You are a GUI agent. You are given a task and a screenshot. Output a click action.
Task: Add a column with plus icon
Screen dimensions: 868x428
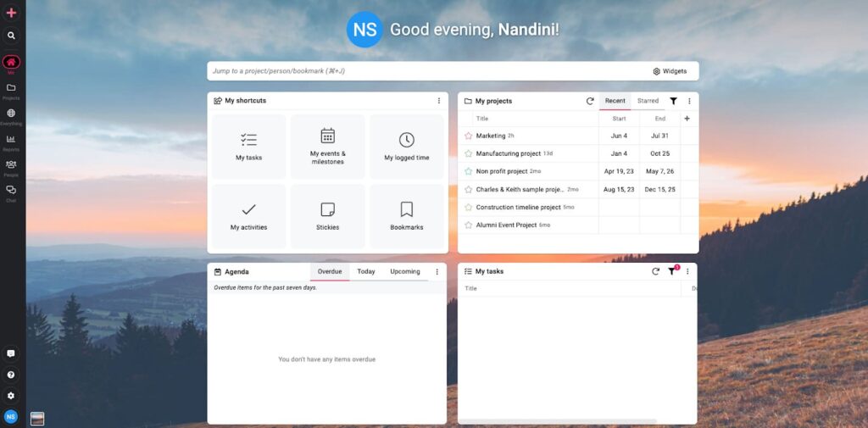[687, 119]
